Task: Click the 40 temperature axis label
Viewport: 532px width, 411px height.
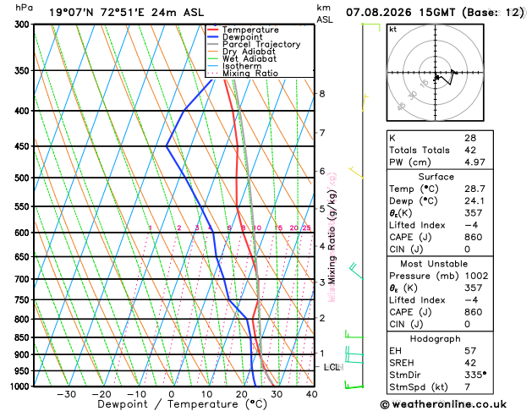Action: pyautogui.click(x=312, y=394)
